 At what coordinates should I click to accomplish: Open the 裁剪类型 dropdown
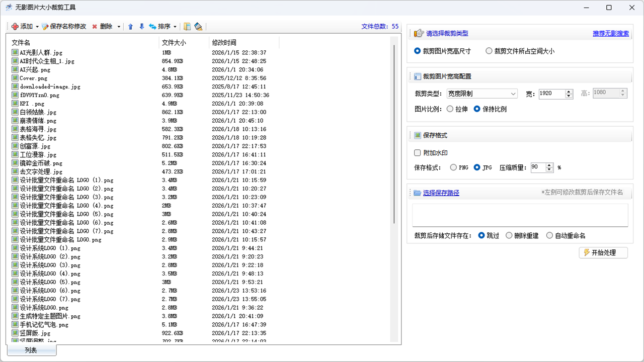coord(482,94)
